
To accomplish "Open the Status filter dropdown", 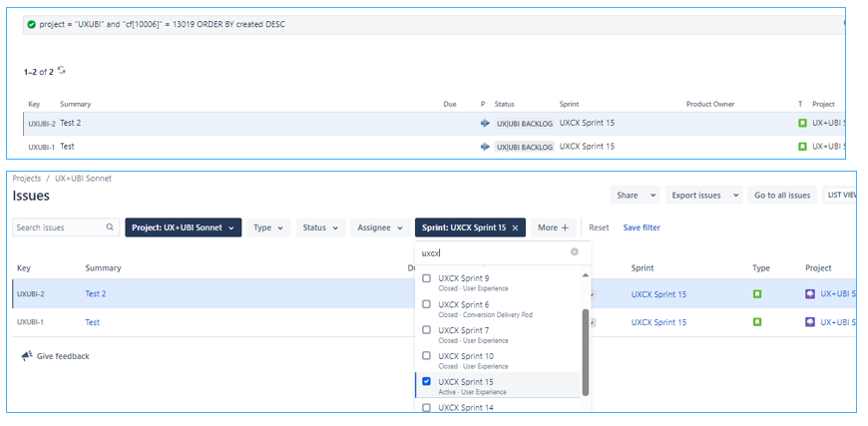I will pyautogui.click(x=320, y=227).
